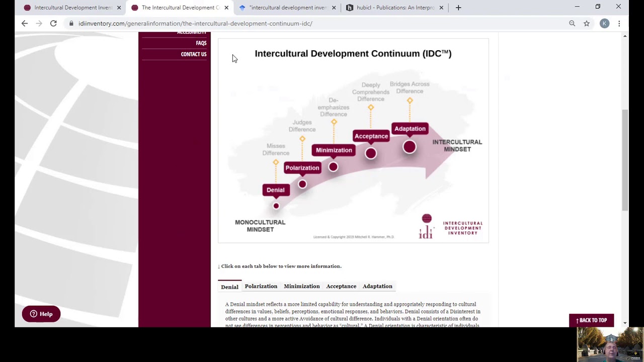The height and width of the screenshot is (362, 644).
Task: Click the 'Intercultural Development Continuum (IDC™)' heading
Action: (x=353, y=53)
